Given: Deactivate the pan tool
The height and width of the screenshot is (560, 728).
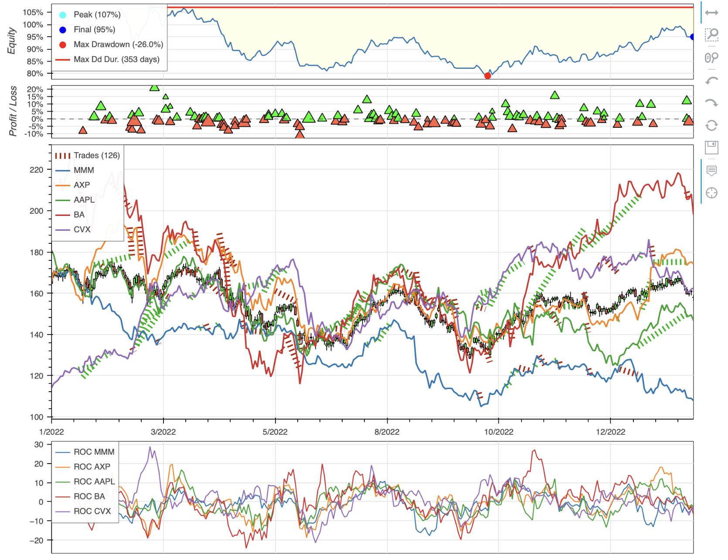Looking at the screenshot, I should pyautogui.click(x=712, y=13).
